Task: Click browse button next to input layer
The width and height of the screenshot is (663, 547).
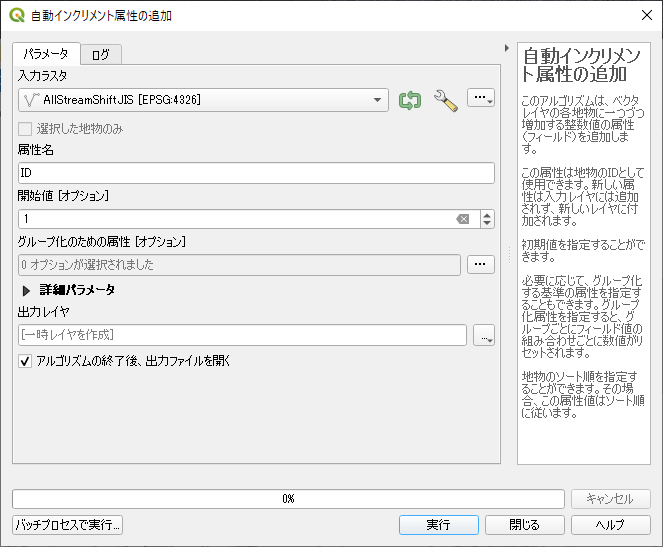Action: pos(481,98)
